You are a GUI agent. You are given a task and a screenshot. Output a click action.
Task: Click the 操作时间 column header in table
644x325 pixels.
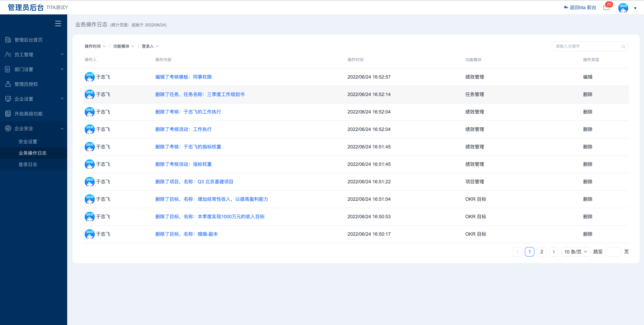point(355,60)
